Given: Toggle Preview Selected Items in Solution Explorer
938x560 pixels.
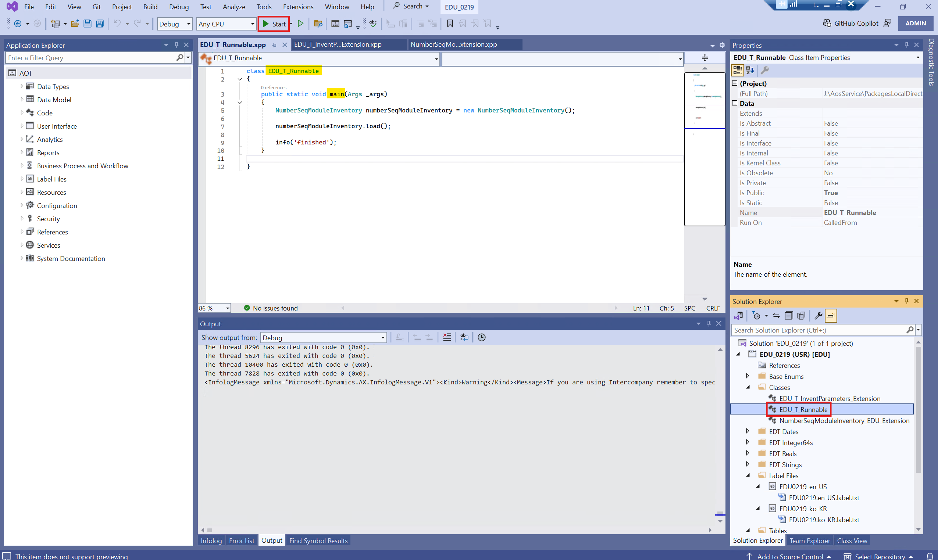Looking at the screenshot, I should (x=831, y=316).
